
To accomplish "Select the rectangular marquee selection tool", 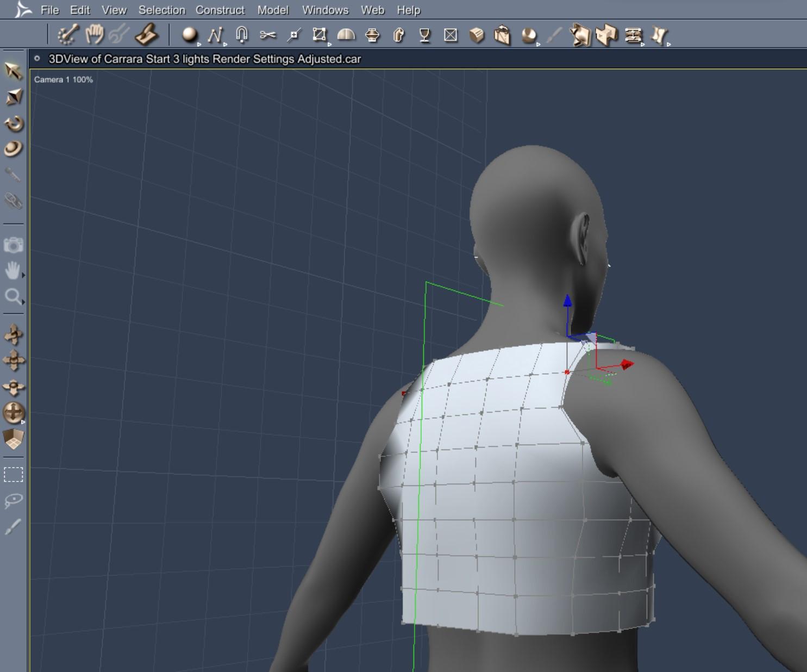I will 14,475.
